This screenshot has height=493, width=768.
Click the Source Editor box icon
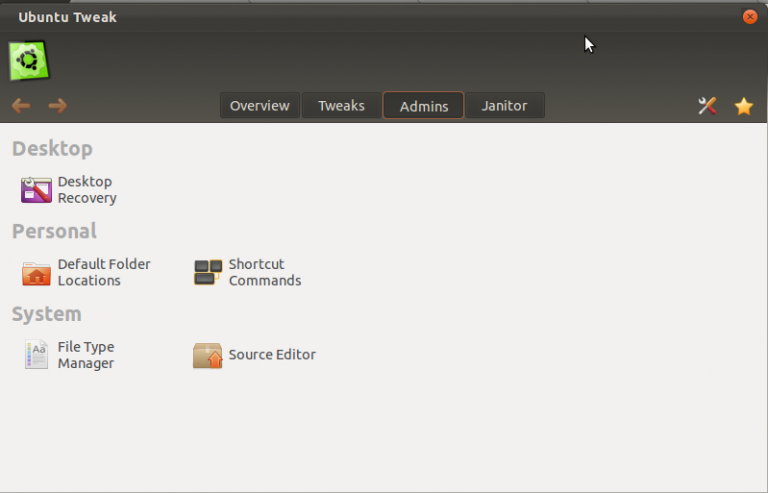pyautogui.click(x=207, y=355)
